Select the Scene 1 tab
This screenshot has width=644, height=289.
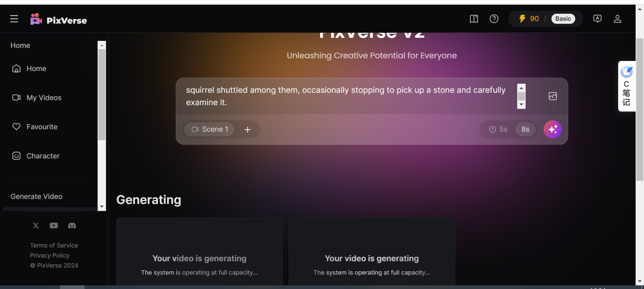pos(210,129)
